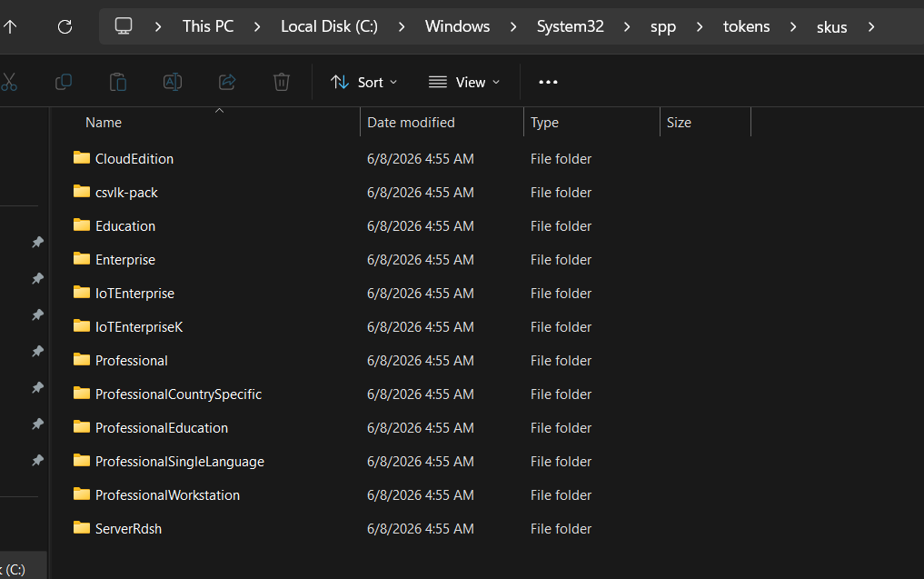This screenshot has height=579, width=924.
Task: Expand chevron after computer icon in path
Action: pyautogui.click(x=157, y=26)
